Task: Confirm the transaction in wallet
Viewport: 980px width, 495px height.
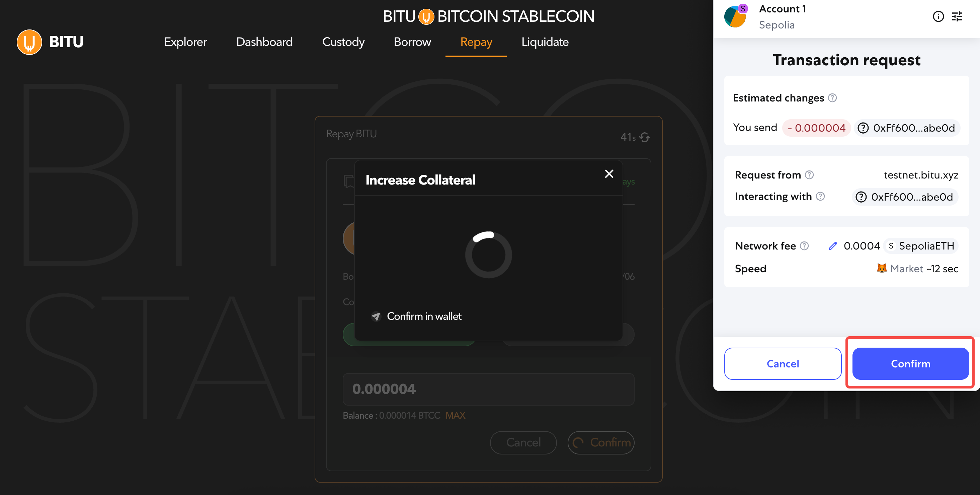Action: point(910,364)
